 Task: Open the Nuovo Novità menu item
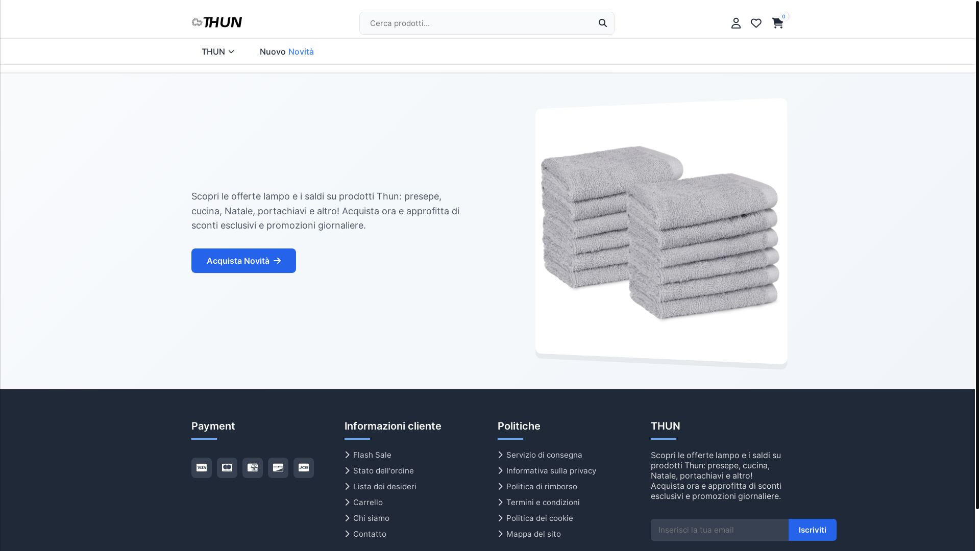(x=287, y=52)
